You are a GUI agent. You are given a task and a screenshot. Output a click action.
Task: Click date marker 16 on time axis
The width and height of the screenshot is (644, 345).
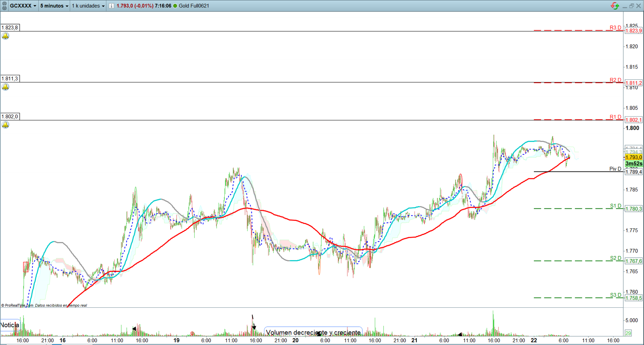coord(62,340)
